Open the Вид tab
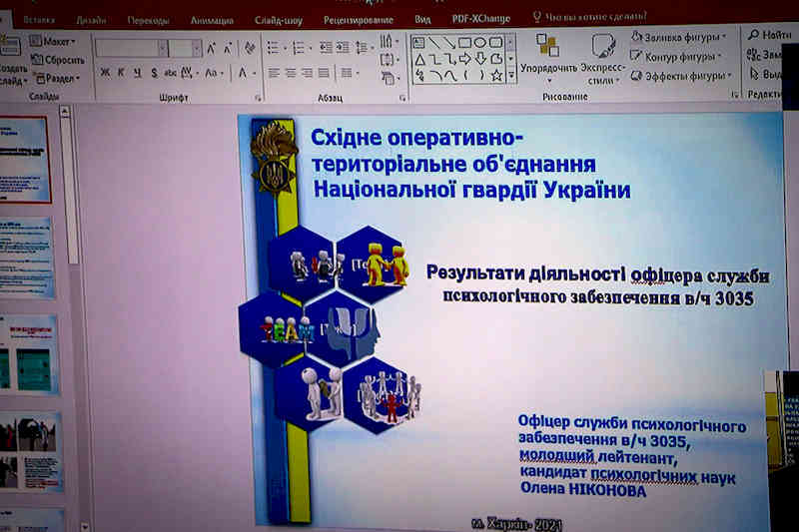Screen dimensions: 799x532 coord(422,19)
